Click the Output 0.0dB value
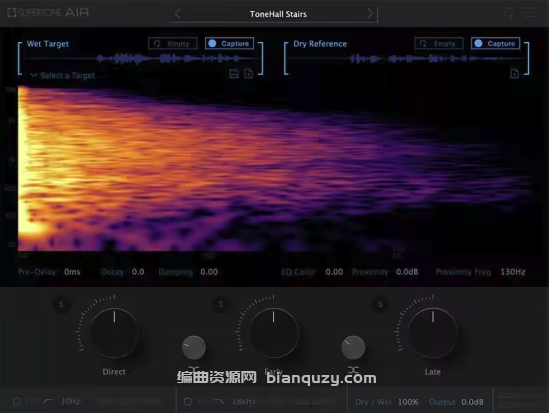The height and width of the screenshot is (413, 549). [472, 402]
